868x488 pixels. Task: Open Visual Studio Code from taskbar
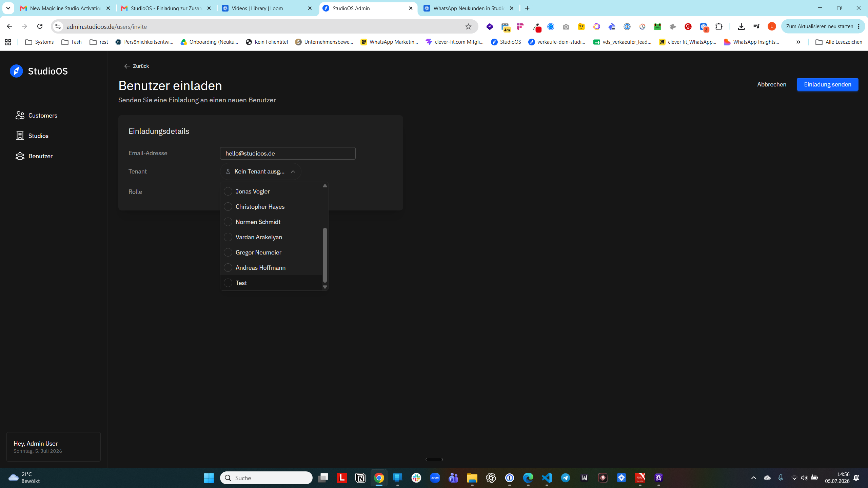[x=547, y=478]
